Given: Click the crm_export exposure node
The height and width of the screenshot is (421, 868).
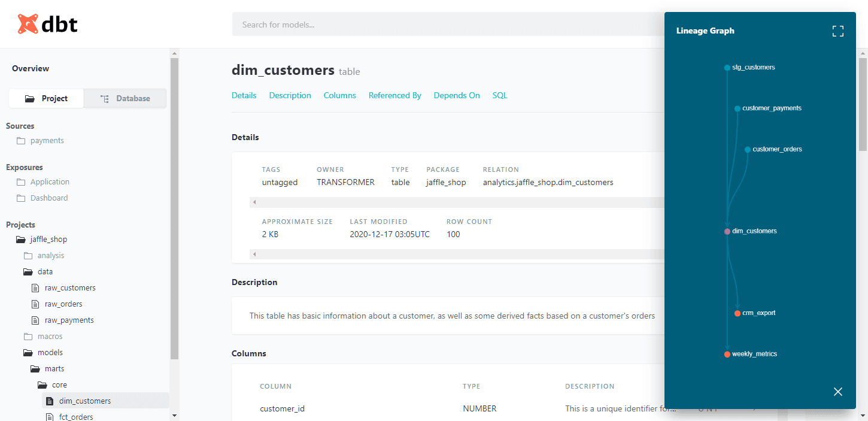Looking at the screenshot, I should point(738,313).
